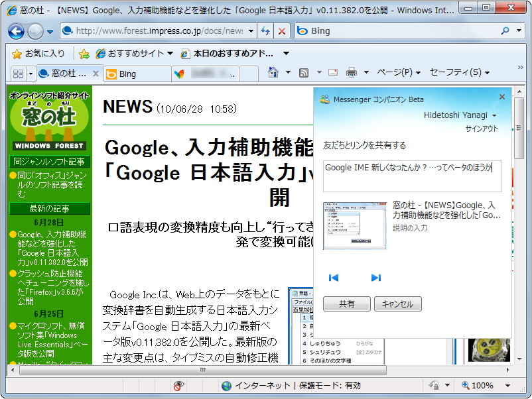Open Quick Tabs view icon
Viewport: 532px width, 399px height.
coord(19,74)
